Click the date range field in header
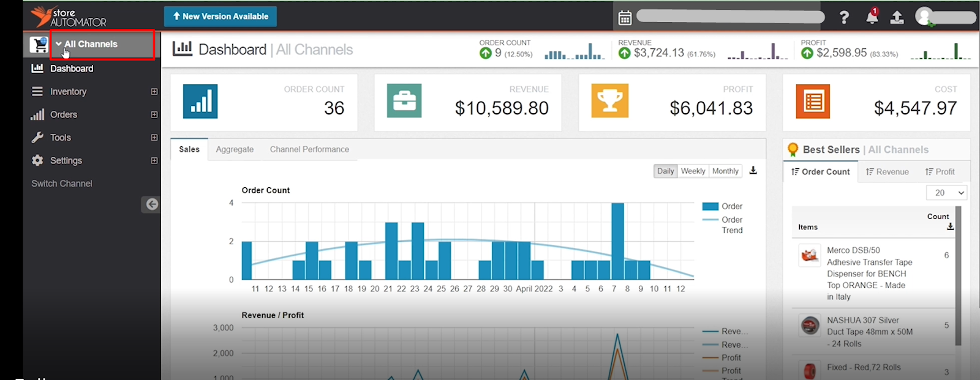This screenshot has width=980, height=380. (730, 17)
